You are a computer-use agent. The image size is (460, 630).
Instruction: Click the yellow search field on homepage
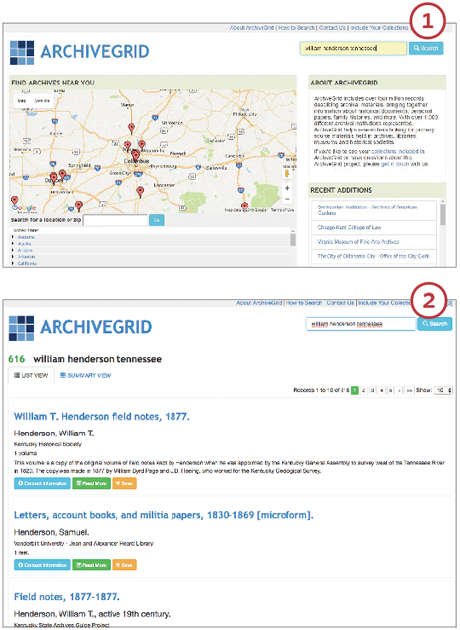pyautogui.click(x=354, y=48)
